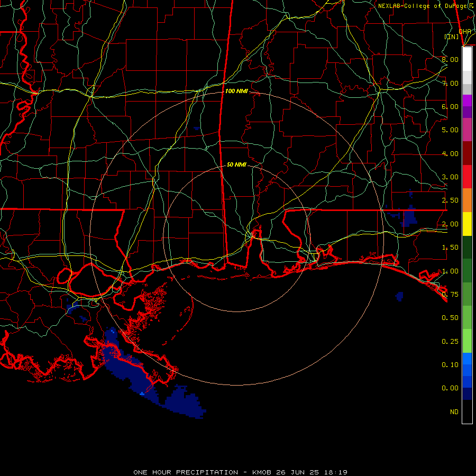Click the 2.50 legend value
The image size is (476, 476).
click(x=450, y=200)
